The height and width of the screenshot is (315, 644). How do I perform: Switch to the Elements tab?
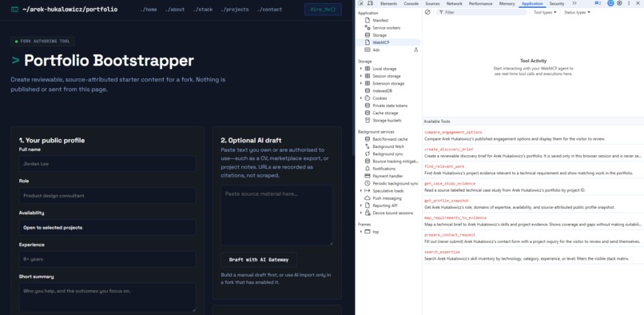[388, 3]
